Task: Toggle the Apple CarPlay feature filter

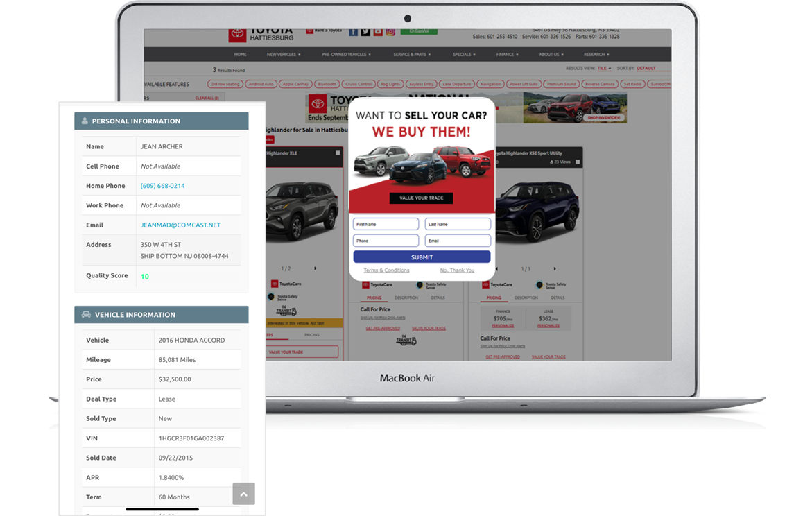Action: (295, 84)
